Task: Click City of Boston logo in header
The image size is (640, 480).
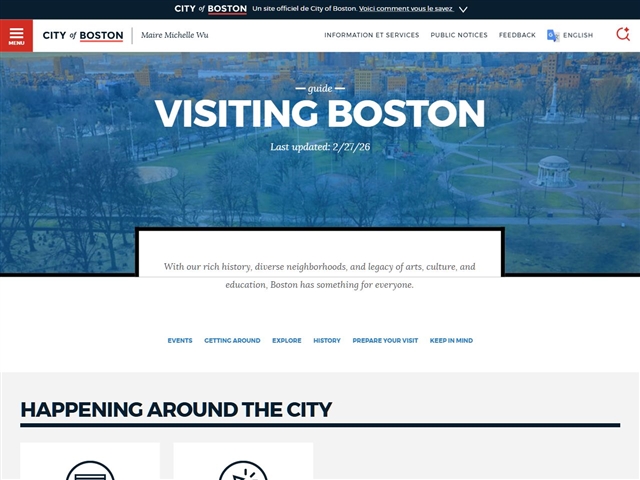Action: [83, 36]
